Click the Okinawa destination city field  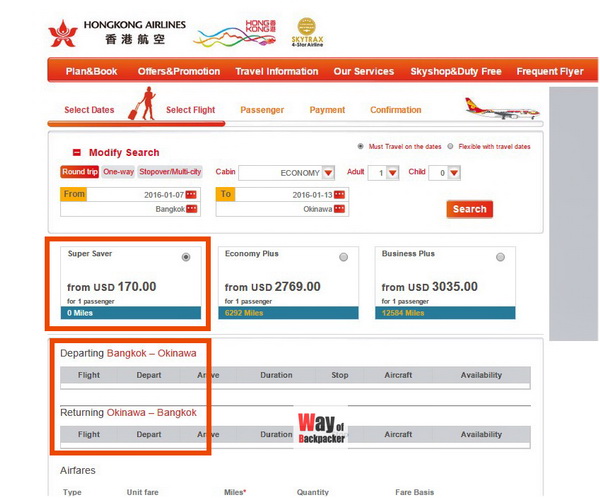[282, 209]
